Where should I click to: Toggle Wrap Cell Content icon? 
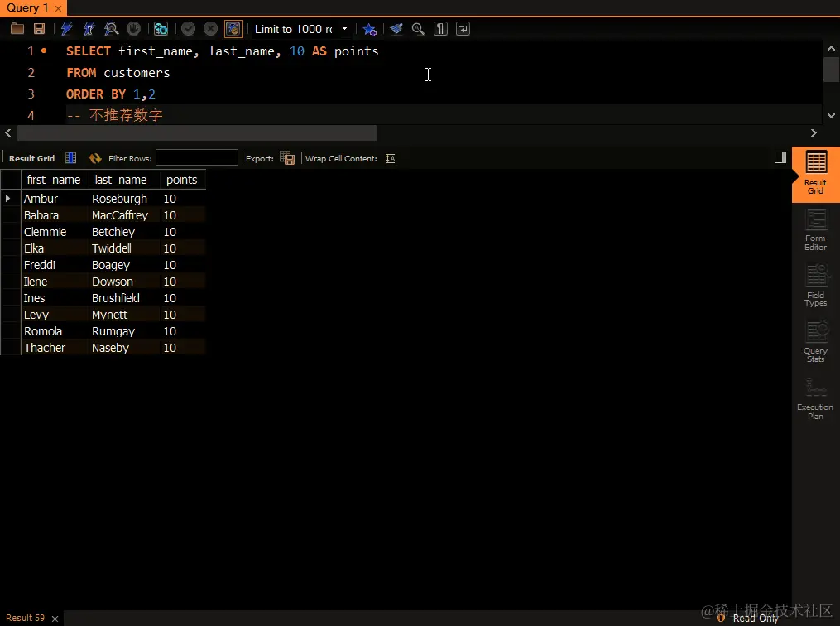(x=390, y=158)
